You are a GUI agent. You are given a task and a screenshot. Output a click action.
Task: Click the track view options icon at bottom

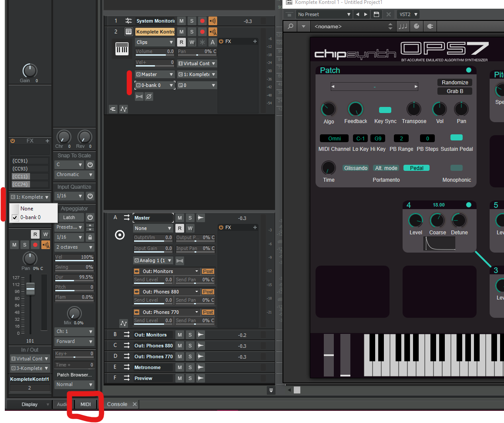tap(271, 390)
